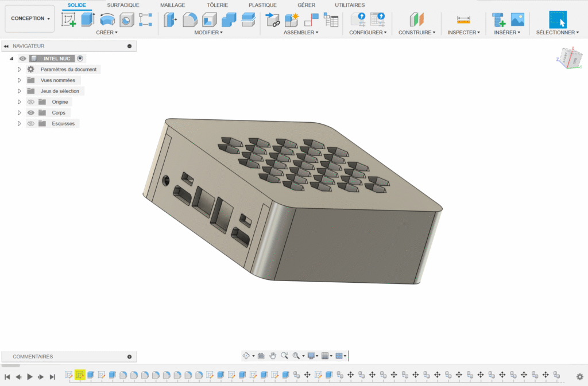Click the offset plane icon in Construire
This screenshot has height=386, width=588.
(416, 20)
